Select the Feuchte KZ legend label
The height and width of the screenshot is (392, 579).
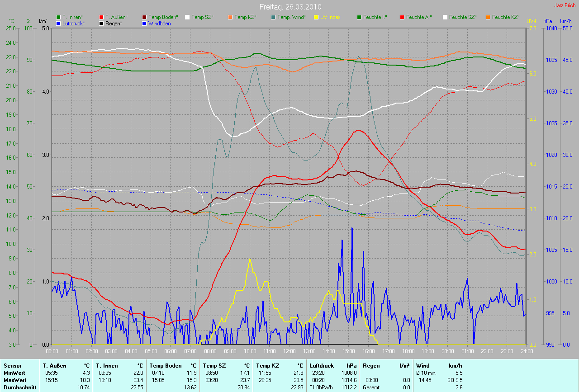(506, 17)
